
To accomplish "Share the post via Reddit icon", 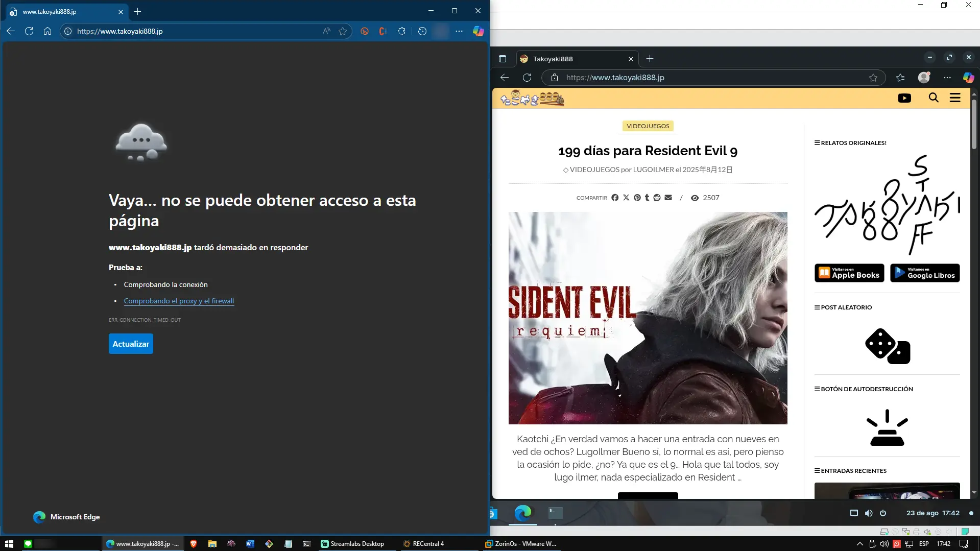I will tap(657, 198).
